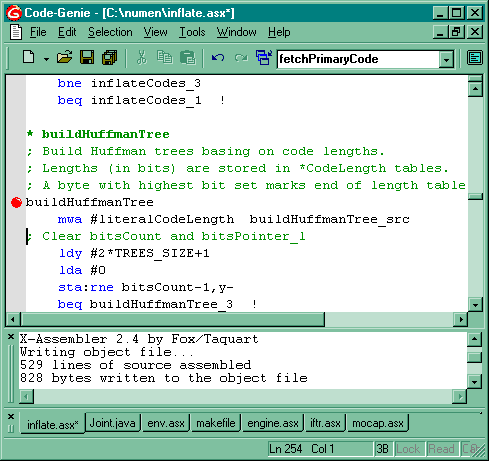This screenshot has height=461, width=489.
Task: Open the Tools menu
Action: tap(192, 32)
